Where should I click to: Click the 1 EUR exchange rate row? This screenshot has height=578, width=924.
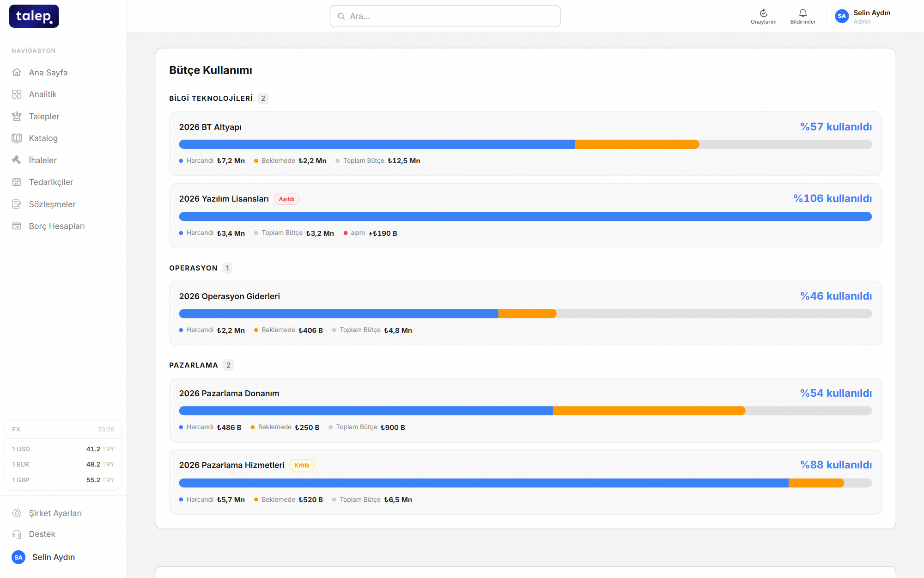tap(63, 464)
